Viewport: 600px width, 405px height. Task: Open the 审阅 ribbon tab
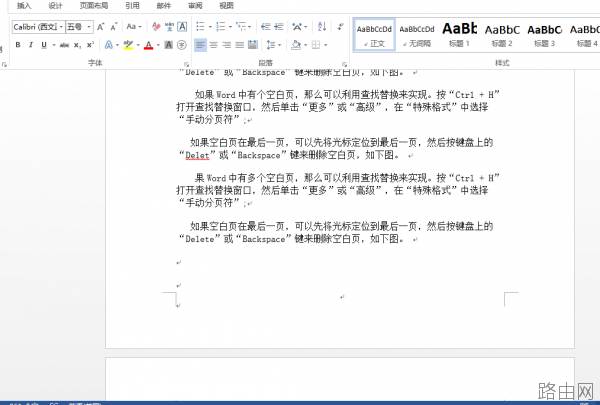(196, 5)
